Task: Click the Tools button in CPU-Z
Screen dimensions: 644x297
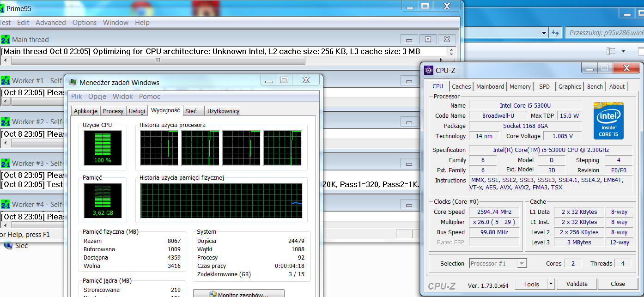Action: coord(531,284)
